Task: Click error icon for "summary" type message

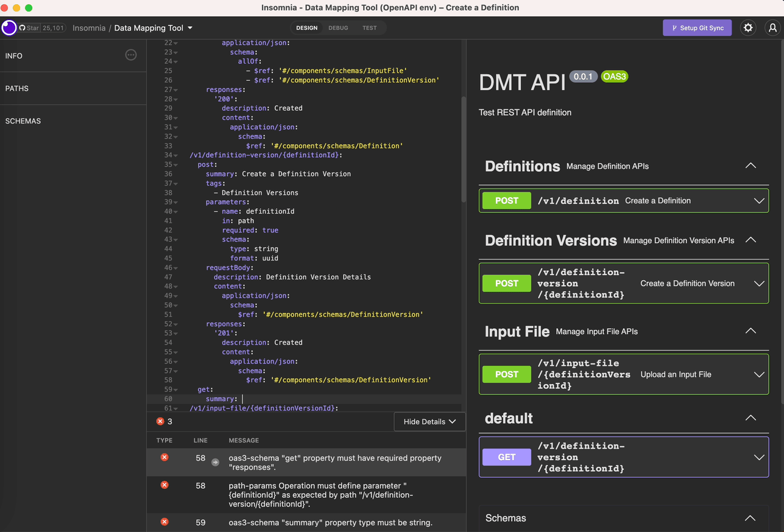Action: point(164,522)
